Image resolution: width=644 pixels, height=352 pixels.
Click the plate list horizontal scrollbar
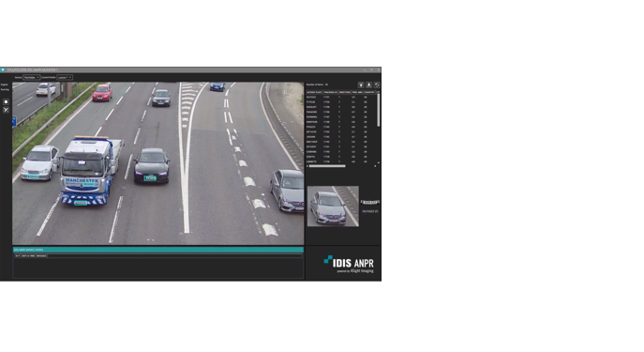pos(327,166)
